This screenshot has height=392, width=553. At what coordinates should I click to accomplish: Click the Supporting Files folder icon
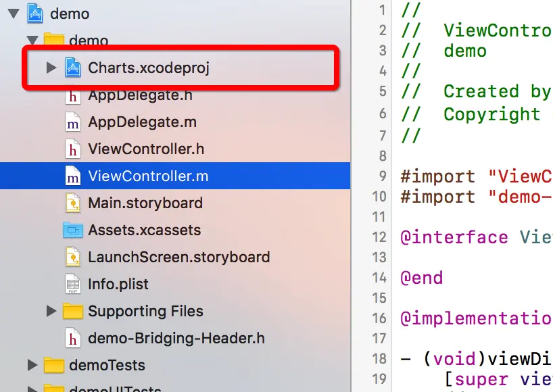pos(72,311)
